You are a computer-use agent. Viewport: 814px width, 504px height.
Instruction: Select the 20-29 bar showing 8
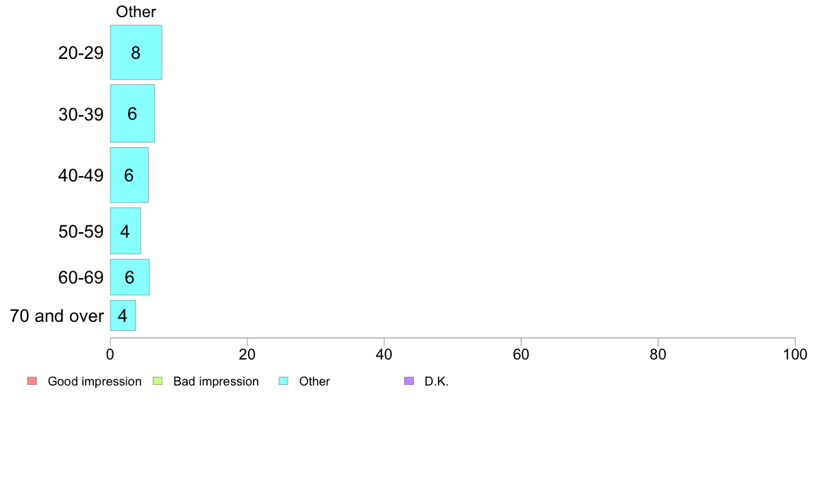136,53
